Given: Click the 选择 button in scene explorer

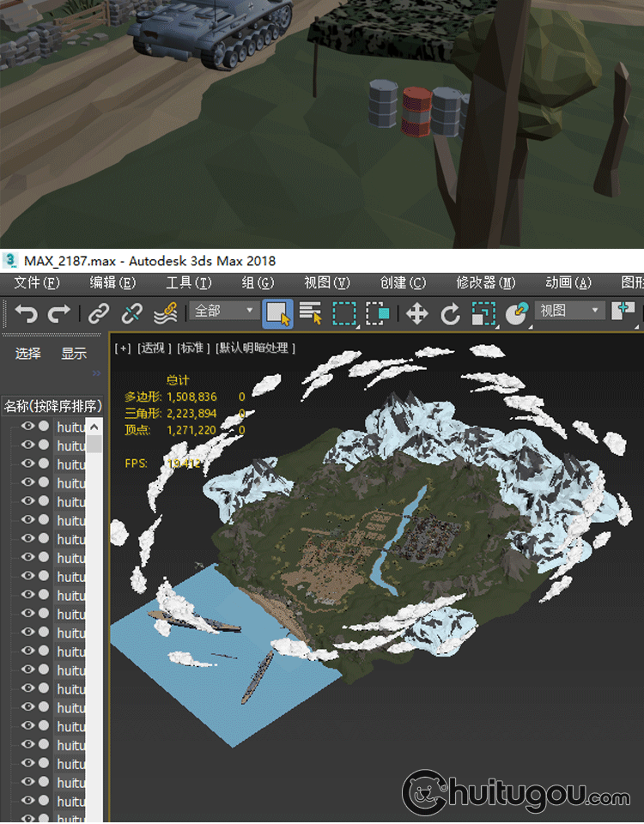Looking at the screenshot, I should tap(28, 353).
